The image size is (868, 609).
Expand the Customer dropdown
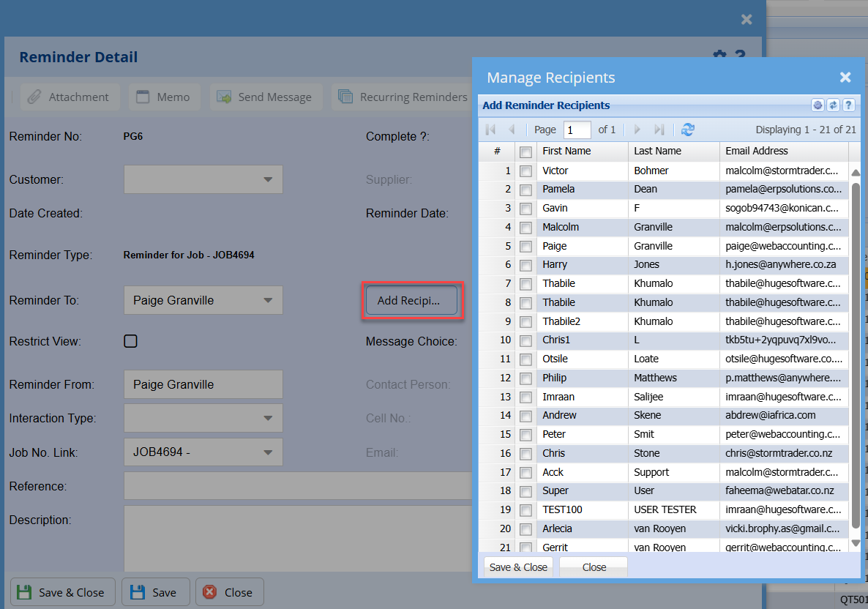pyautogui.click(x=267, y=179)
